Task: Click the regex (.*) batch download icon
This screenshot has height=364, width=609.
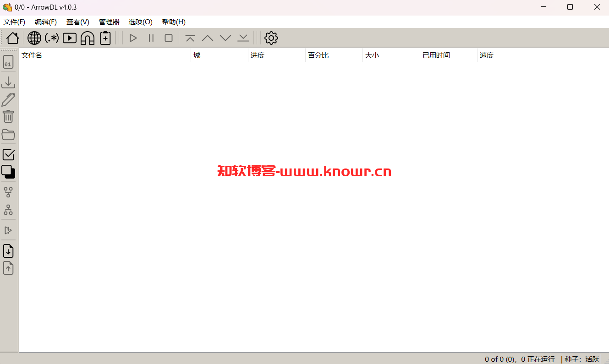Action: [x=52, y=38]
